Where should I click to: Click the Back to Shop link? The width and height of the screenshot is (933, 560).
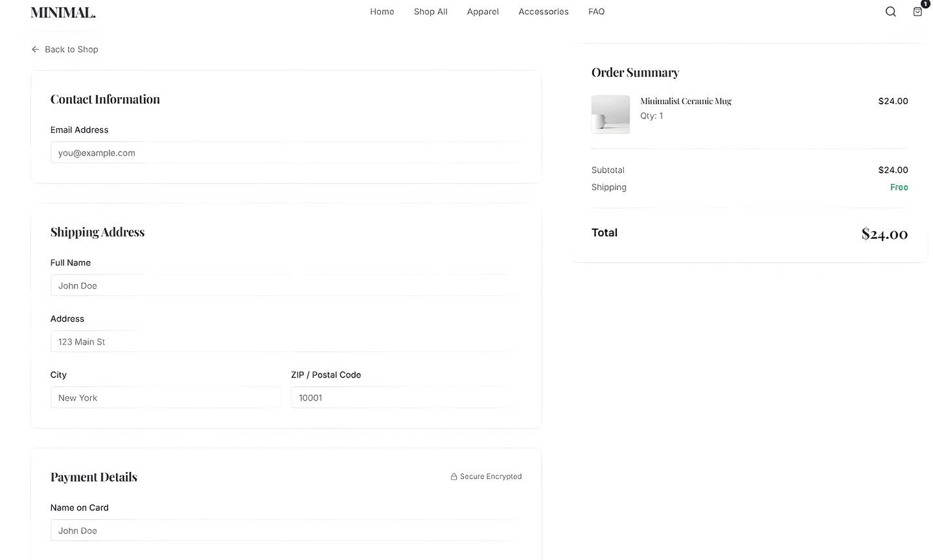71,49
